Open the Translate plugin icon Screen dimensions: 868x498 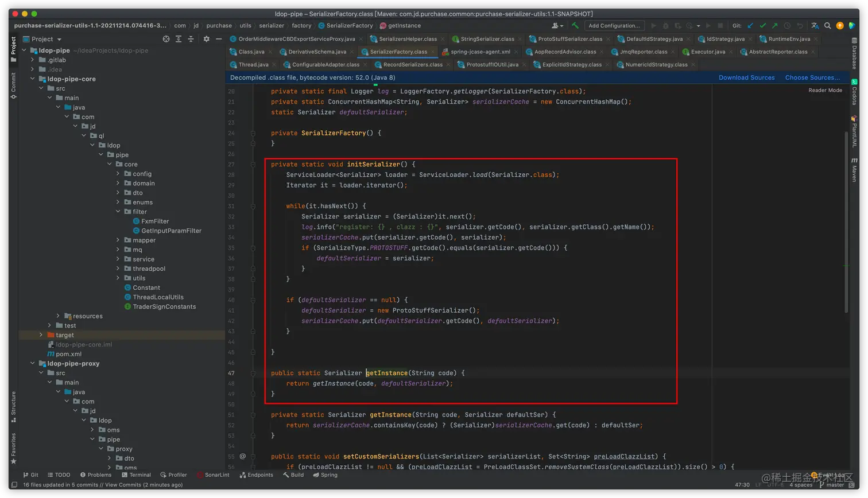point(815,26)
